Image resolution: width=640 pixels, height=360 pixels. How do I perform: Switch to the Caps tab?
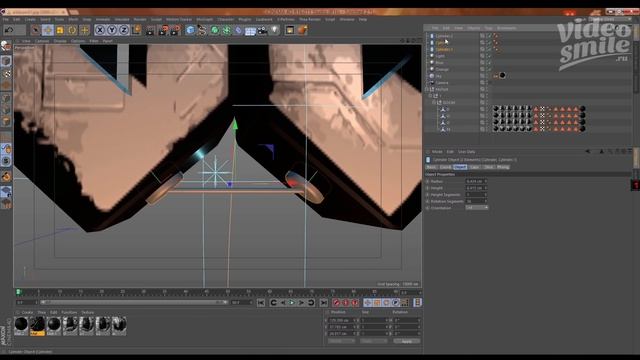pos(474,167)
